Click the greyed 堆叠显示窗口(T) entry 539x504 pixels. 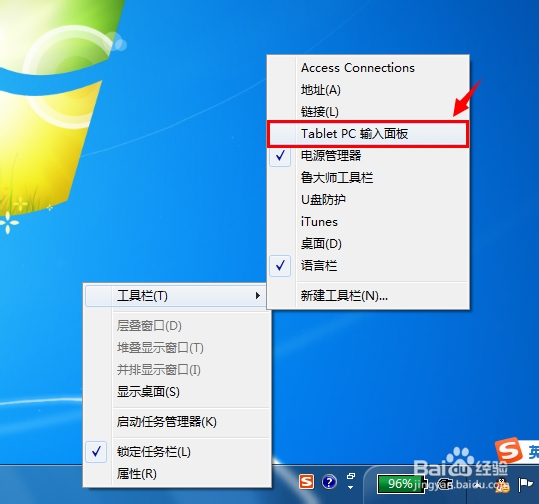tap(177, 348)
